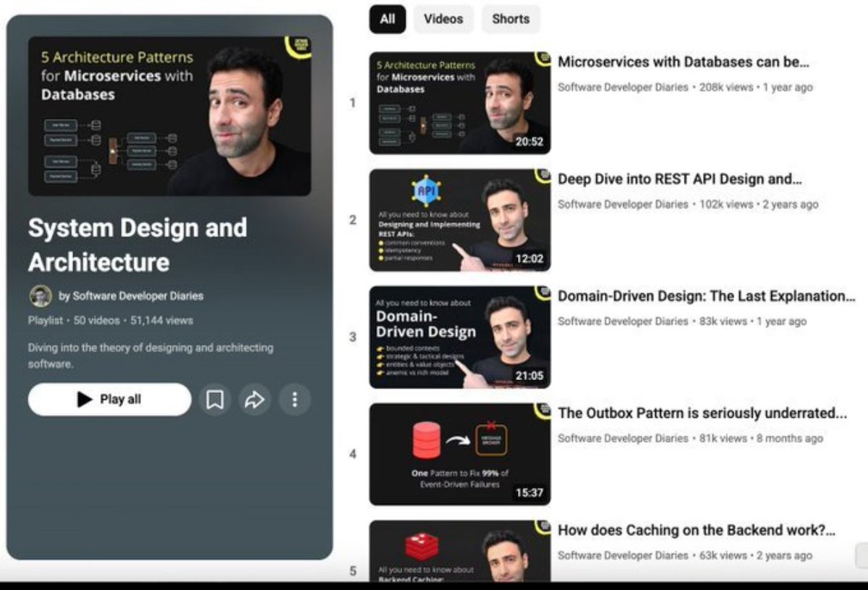Open the Backend Caching video thumbnail
The height and width of the screenshot is (590, 868).
pyautogui.click(x=460, y=551)
